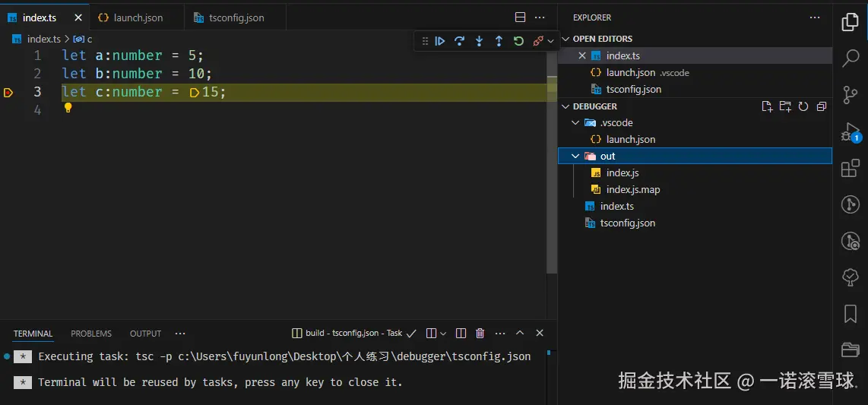
Task: Grab the debug toolbar drag handle
Action: point(425,41)
